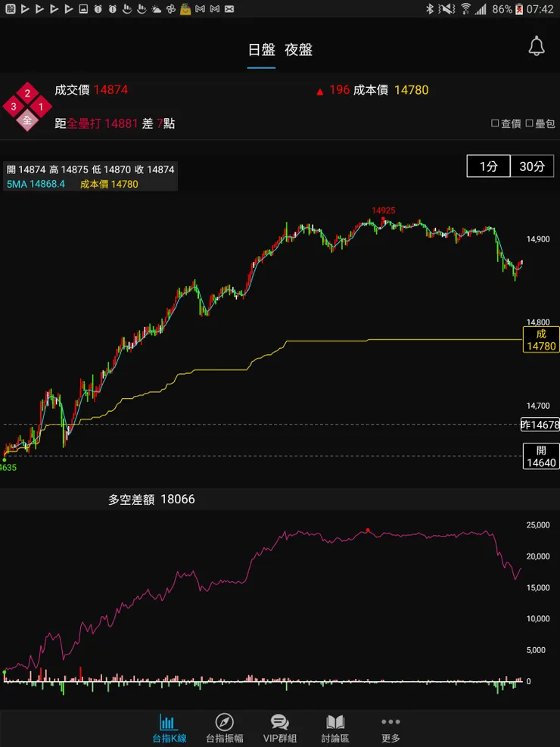This screenshot has height=747, width=560.
Task: Tap the 10,000 axis label
Action: (x=537, y=619)
